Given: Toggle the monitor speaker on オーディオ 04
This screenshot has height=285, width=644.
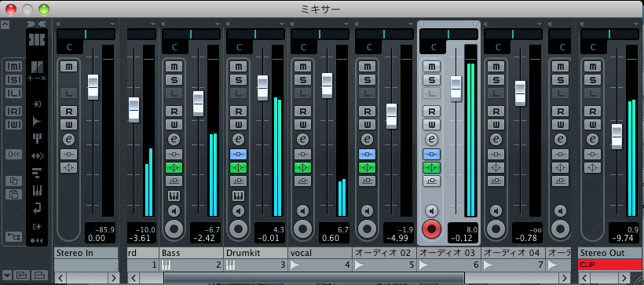Looking at the screenshot, I should (496, 211).
